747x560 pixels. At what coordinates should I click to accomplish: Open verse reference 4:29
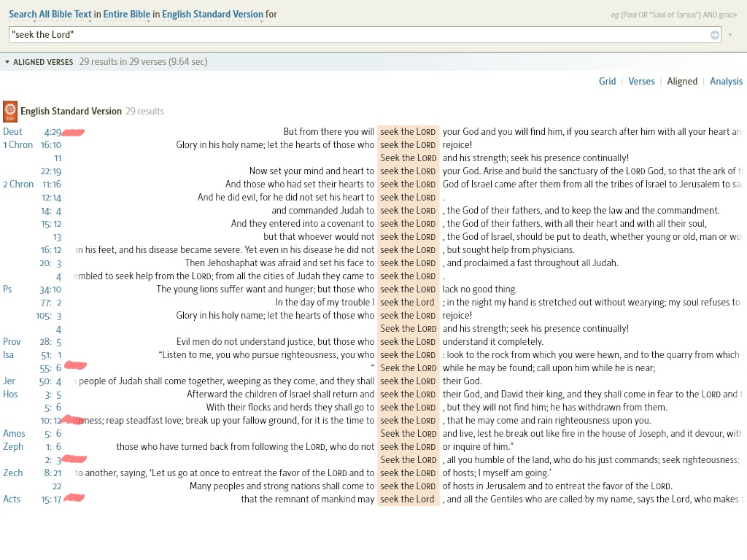coord(53,133)
